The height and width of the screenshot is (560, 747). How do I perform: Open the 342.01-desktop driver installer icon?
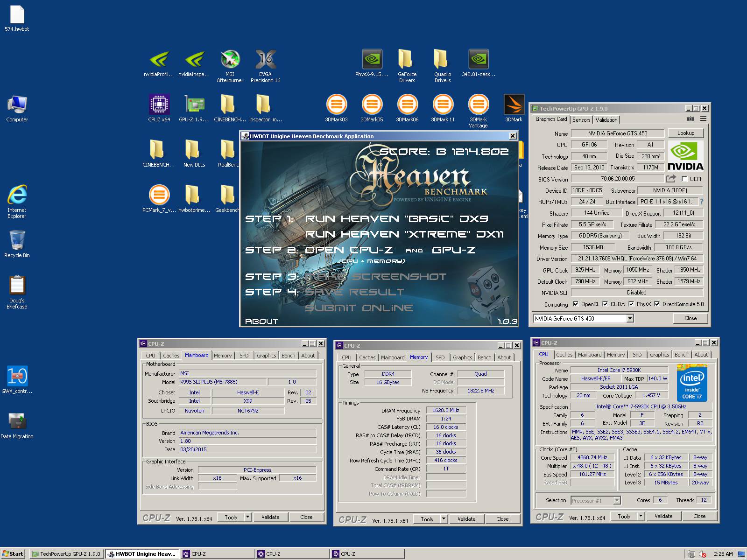pos(478,63)
